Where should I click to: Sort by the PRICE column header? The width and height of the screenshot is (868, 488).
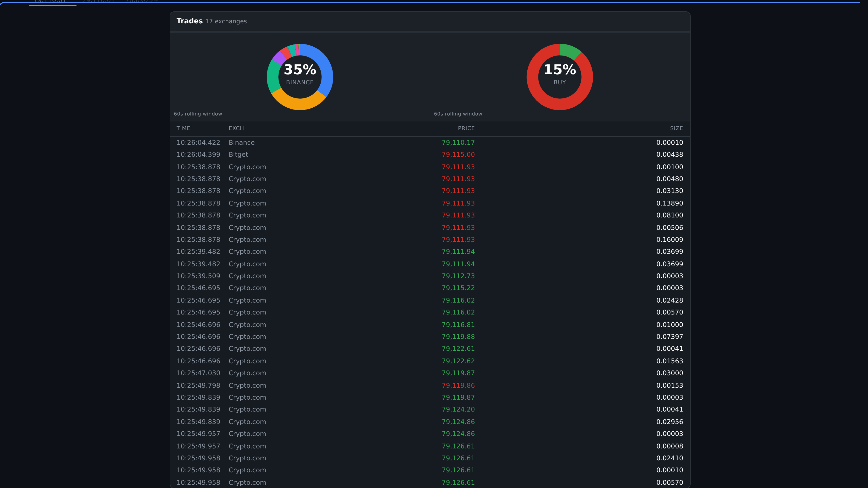click(466, 128)
